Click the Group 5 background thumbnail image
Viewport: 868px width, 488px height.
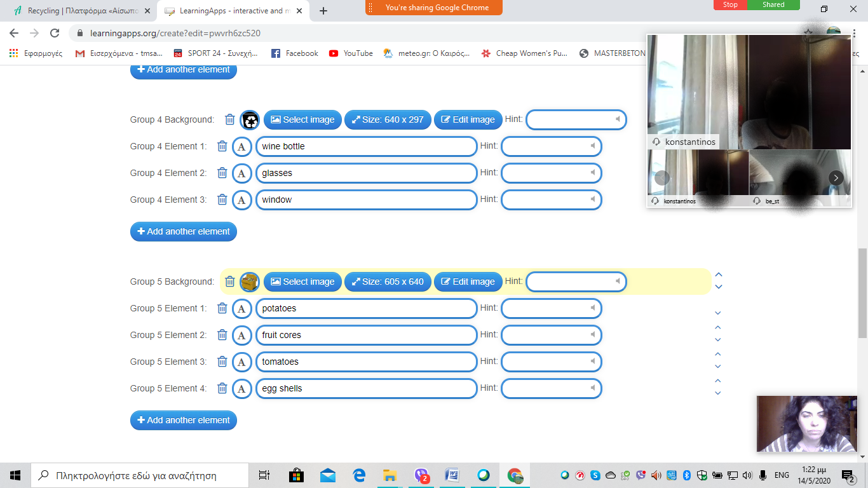250,281
